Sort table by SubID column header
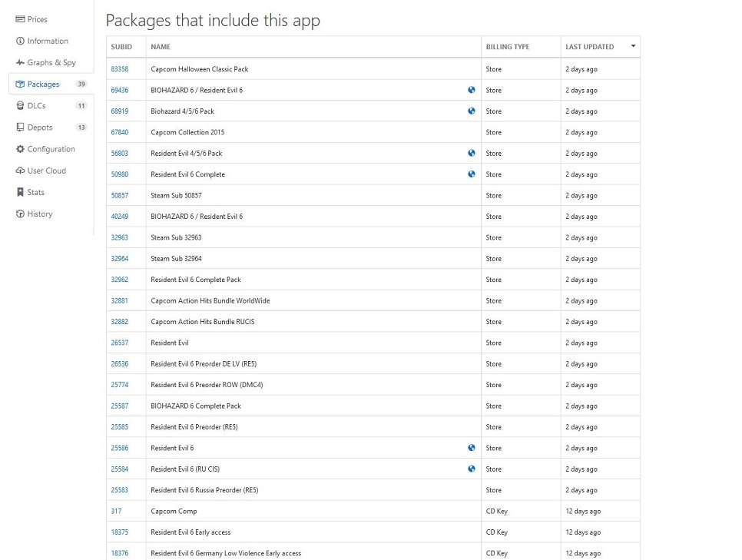Screen dimensions: 742x560 [x=121, y=47]
